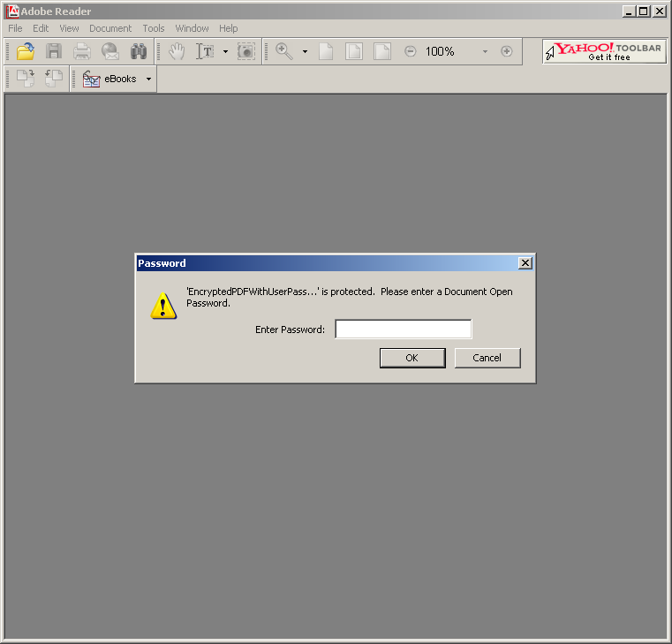
Task: Click the 'Enter Password:' label text
Action: tap(290, 330)
